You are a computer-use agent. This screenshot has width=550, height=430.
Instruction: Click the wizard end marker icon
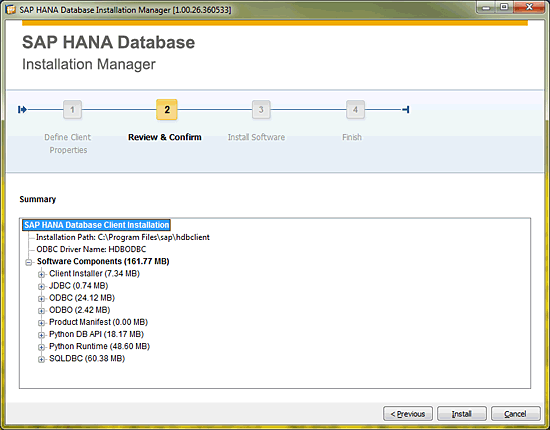(406, 110)
